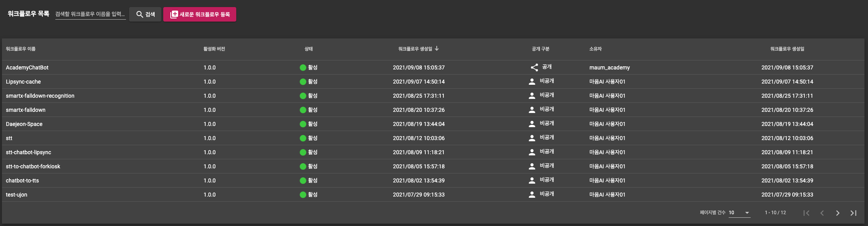Screen dimensions: 868x226
Task: Go to the previous page arrow
Action: [822, 213]
